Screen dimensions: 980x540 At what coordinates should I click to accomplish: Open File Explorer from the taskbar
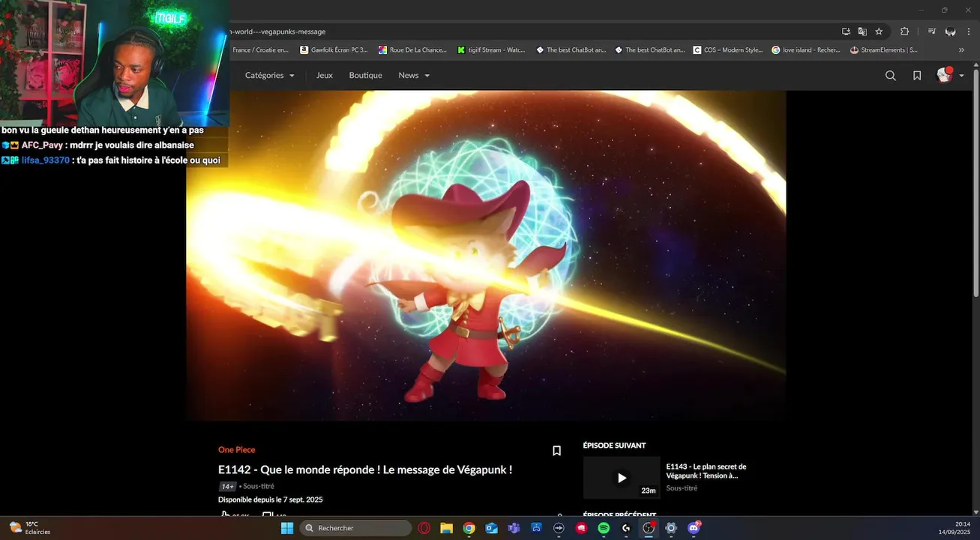coord(446,528)
